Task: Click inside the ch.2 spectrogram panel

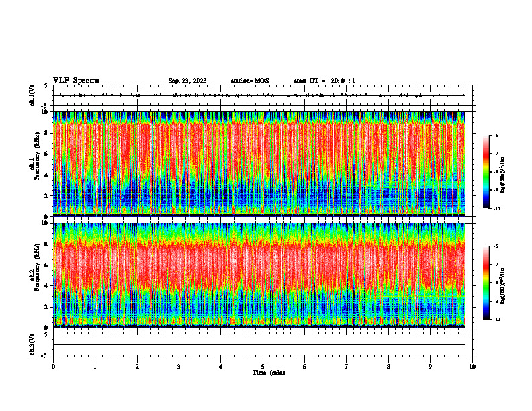Action: point(259,275)
